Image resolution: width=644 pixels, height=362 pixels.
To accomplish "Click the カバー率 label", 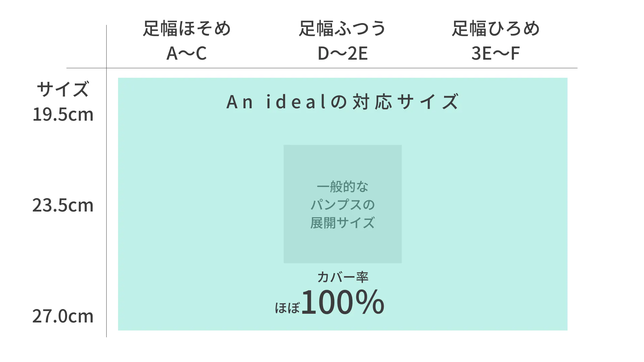I will click(342, 277).
